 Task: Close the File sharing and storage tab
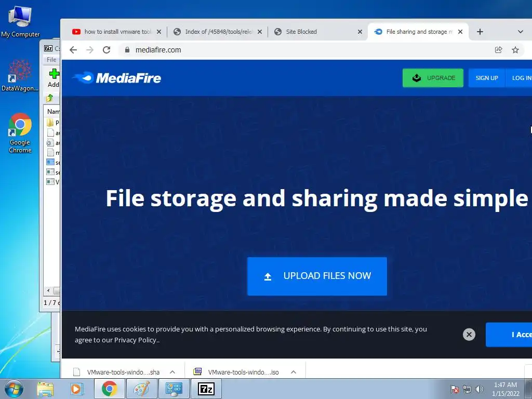(x=460, y=32)
